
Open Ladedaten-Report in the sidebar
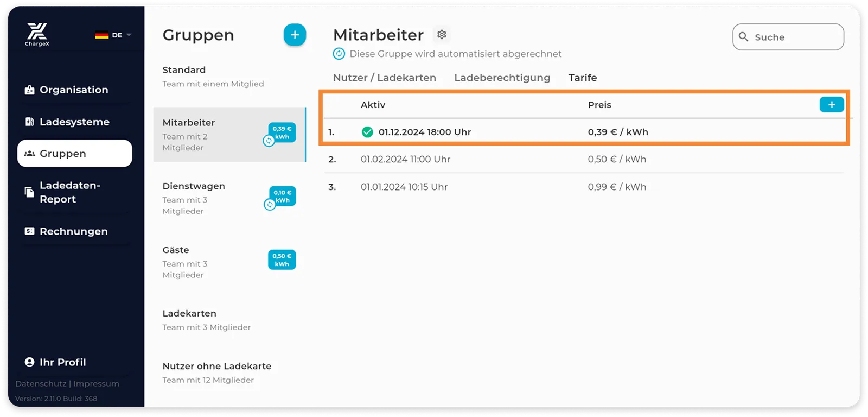(74, 192)
